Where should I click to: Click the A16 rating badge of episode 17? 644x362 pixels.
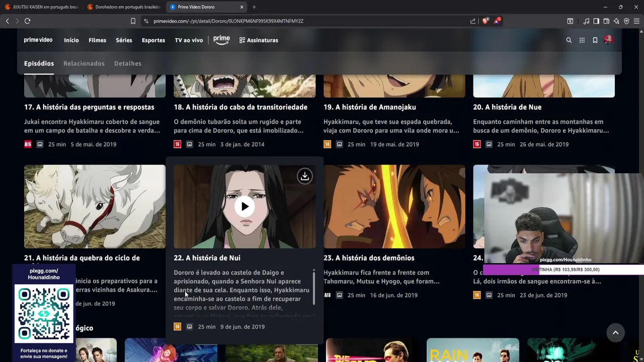[x=28, y=144]
